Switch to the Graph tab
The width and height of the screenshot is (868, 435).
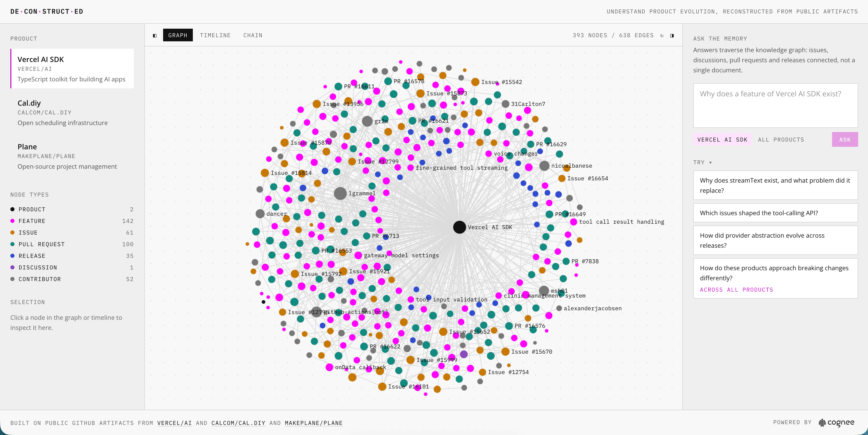point(178,35)
